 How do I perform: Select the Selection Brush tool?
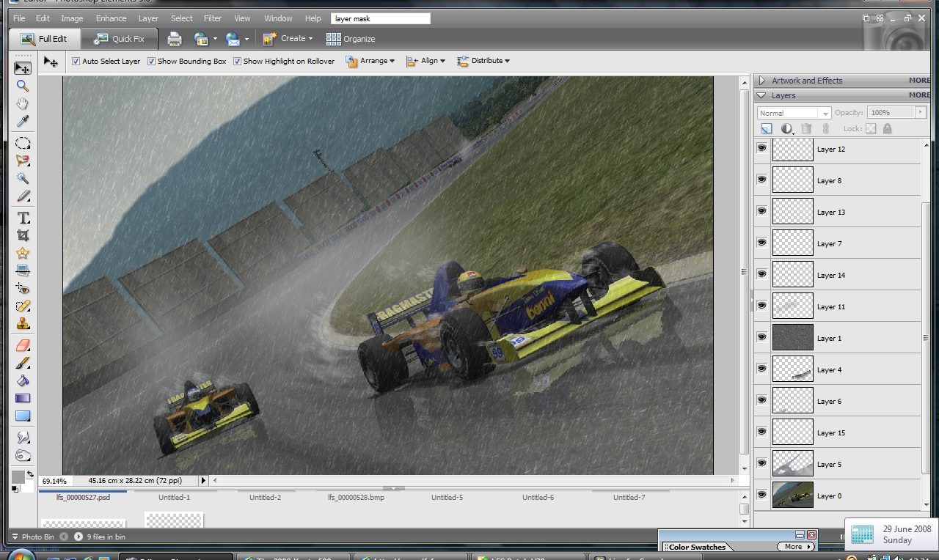pos(23,196)
